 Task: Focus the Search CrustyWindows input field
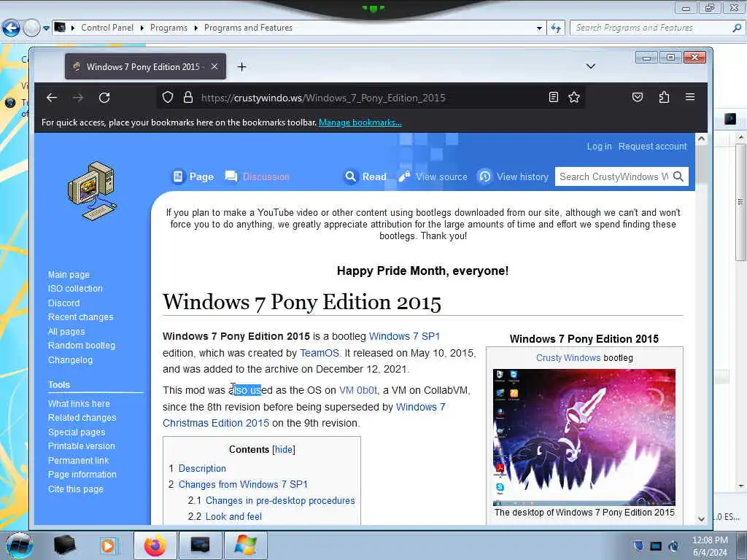614,176
